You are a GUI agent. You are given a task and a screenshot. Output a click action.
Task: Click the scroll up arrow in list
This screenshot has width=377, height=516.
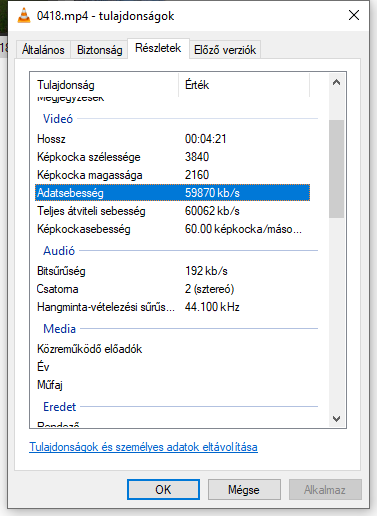point(337,82)
